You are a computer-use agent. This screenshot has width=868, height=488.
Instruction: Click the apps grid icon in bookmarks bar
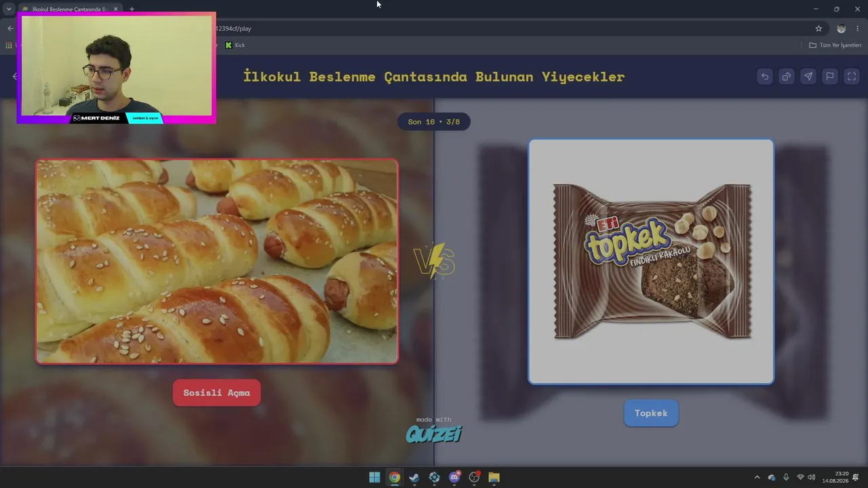pos(9,45)
